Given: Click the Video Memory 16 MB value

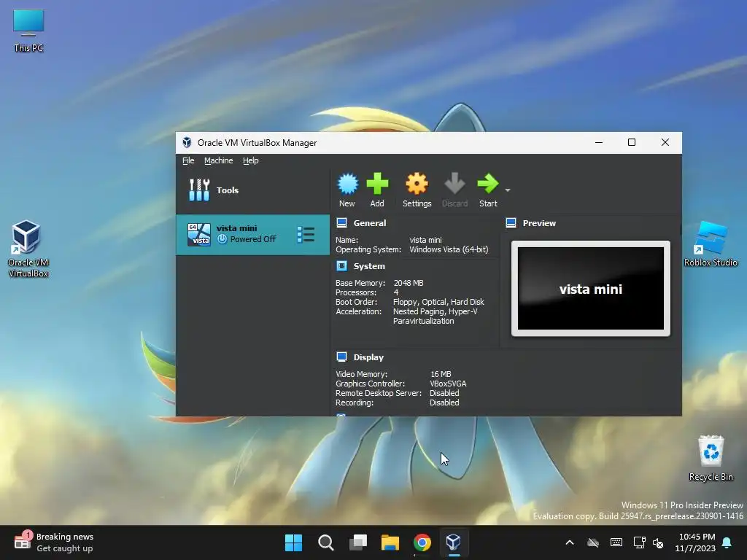Looking at the screenshot, I should 441,374.
